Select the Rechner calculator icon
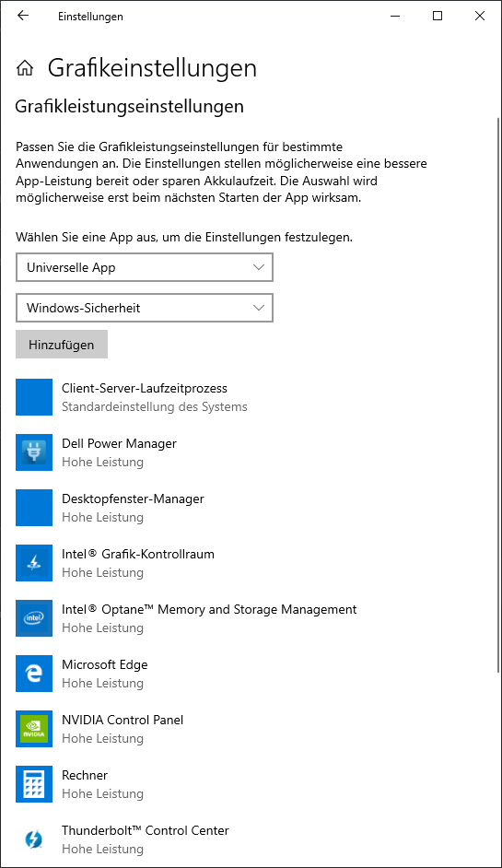 [x=34, y=784]
